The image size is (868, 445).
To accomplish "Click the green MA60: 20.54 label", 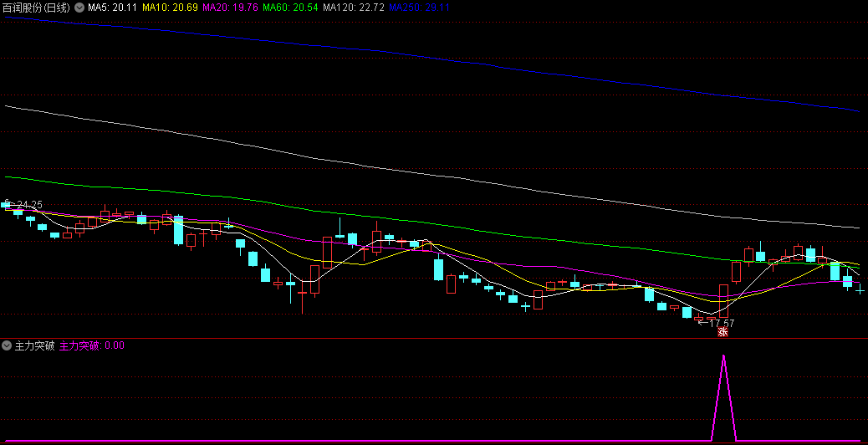I will point(291,8).
